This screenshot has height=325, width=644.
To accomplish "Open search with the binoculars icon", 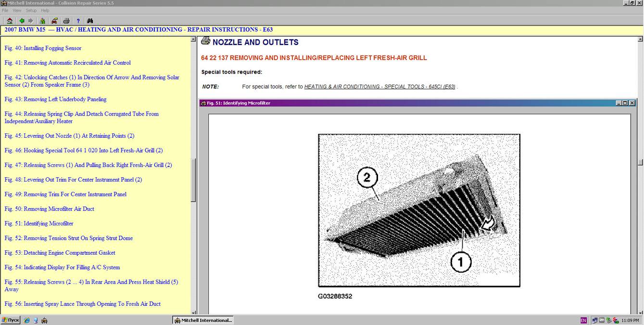I will pyautogui.click(x=90, y=21).
